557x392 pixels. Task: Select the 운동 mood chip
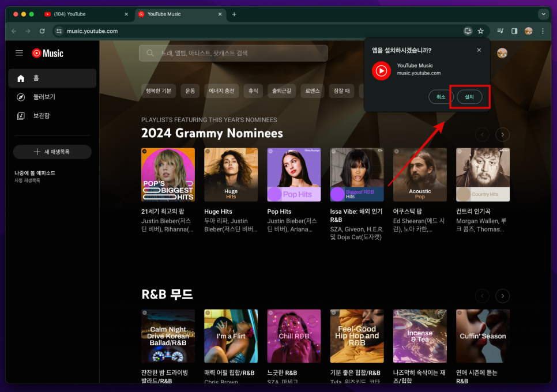point(190,91)
